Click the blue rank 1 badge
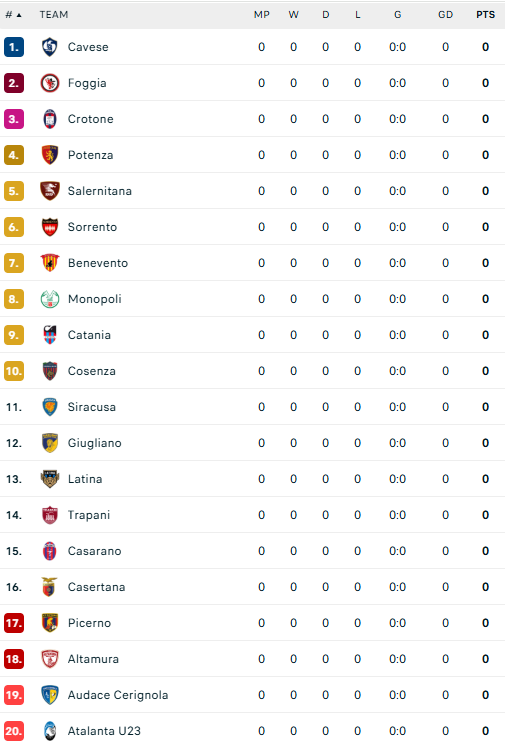The width and height of the screenshot is (505, 747). click(14, 47)
